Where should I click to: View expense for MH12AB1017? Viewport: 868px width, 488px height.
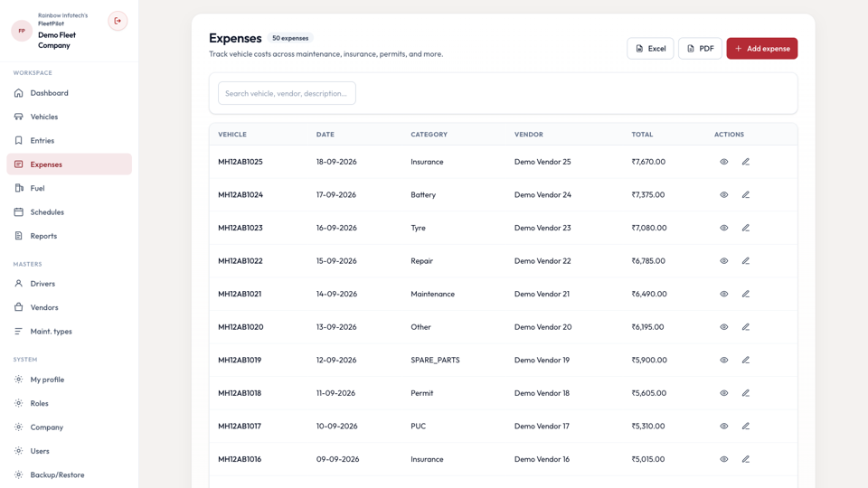coord(723,426)
